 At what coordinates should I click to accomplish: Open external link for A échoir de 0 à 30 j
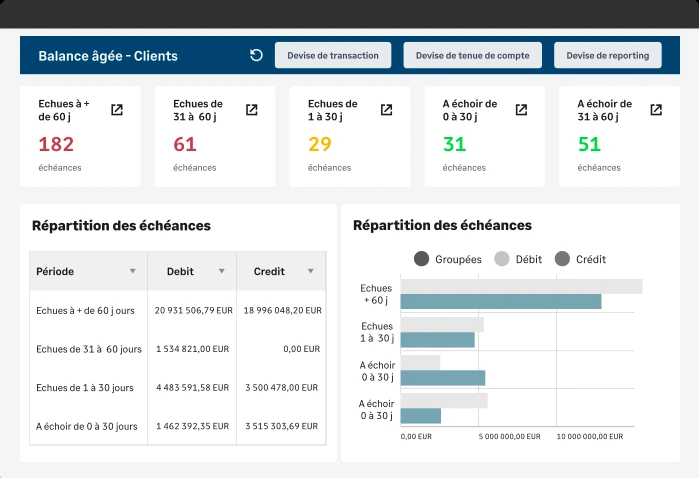pyautogui.click(x=521, y=110)
